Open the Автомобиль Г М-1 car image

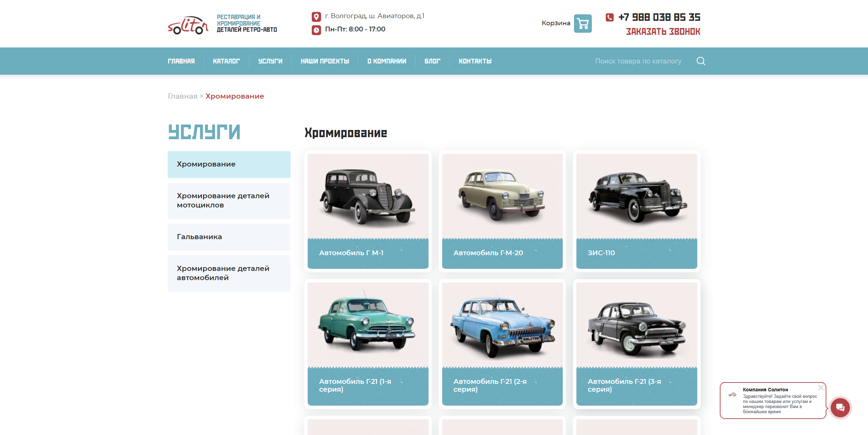point(368,196)
